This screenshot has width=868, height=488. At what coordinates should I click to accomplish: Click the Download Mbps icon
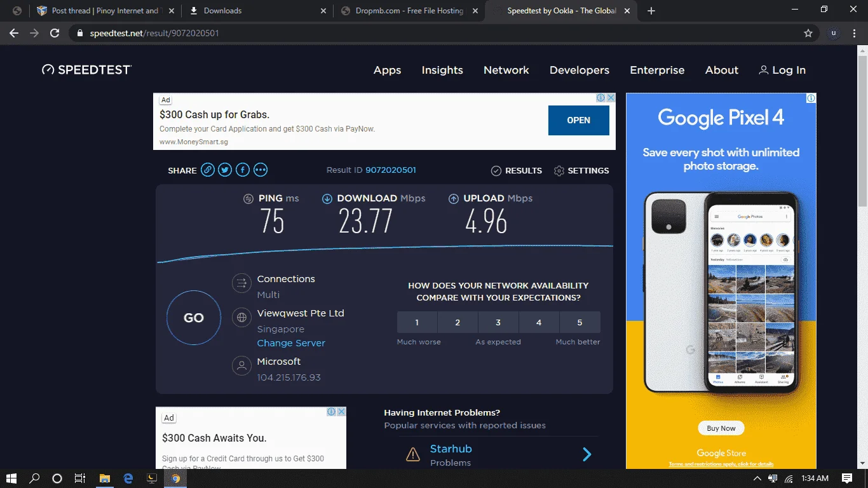point(327,199)
